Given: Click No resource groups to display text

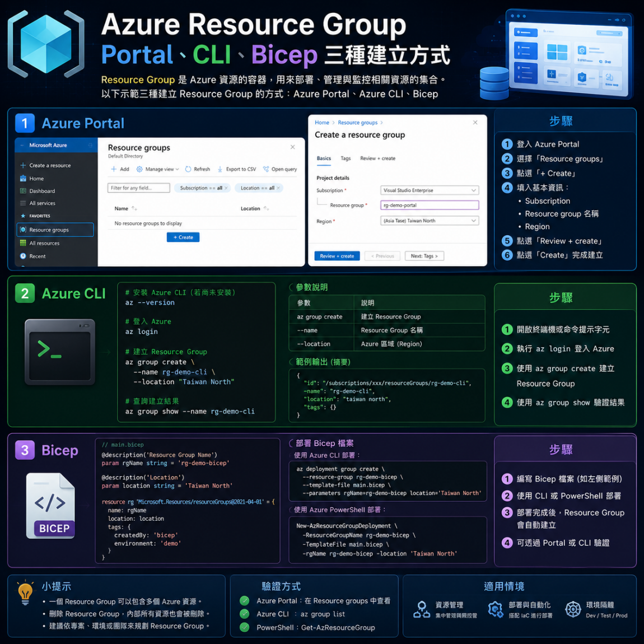Looking at the screenshot, I should pyautogui.click(x=148, y=223).
